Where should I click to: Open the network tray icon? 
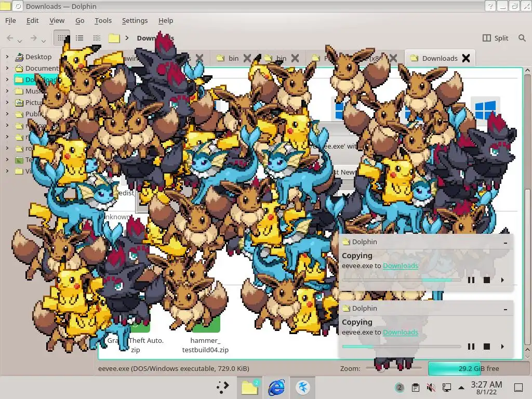tap(446, 388)
